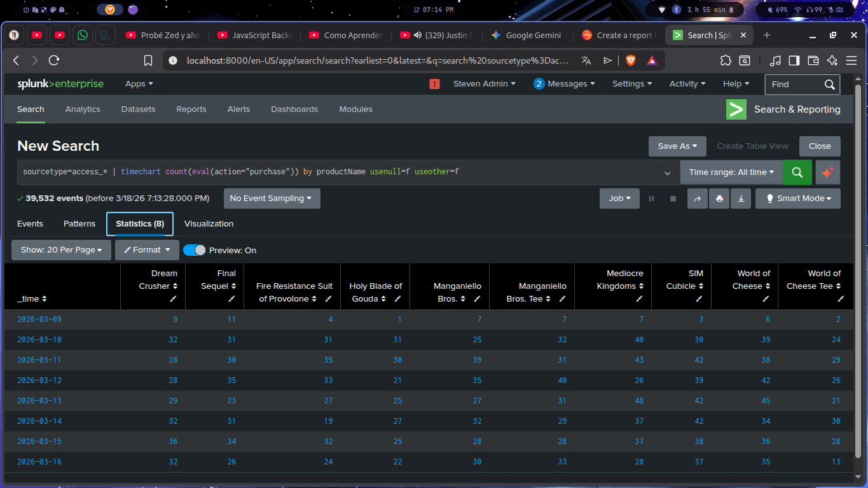Open the Dashboards navigation item
This screenshot has width=868, height=488.
click(x=294, y=109)
